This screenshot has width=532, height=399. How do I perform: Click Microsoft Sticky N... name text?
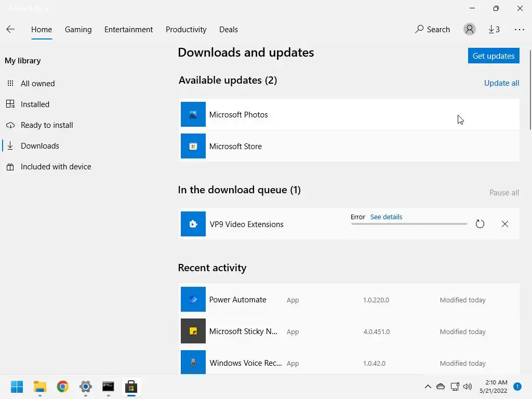point(243,331)
